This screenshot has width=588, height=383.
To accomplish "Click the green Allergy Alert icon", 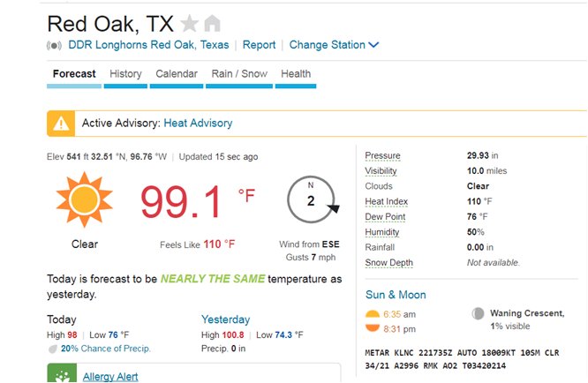I will 62,373.
